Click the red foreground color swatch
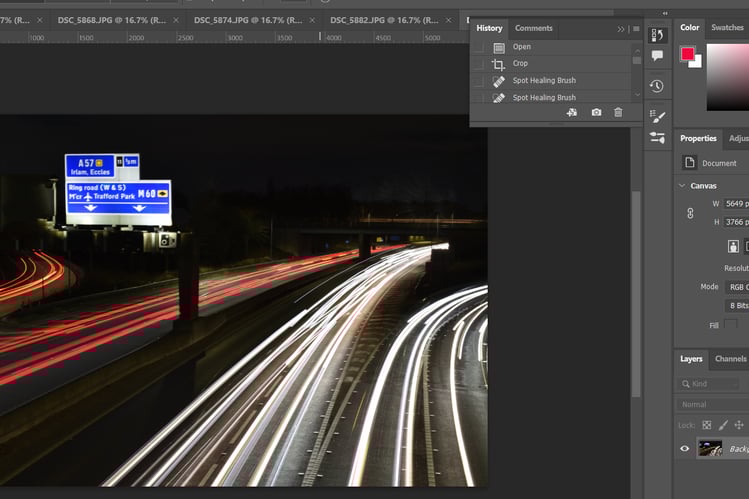This screenshot has width=749, height=499. coord(687,53)
